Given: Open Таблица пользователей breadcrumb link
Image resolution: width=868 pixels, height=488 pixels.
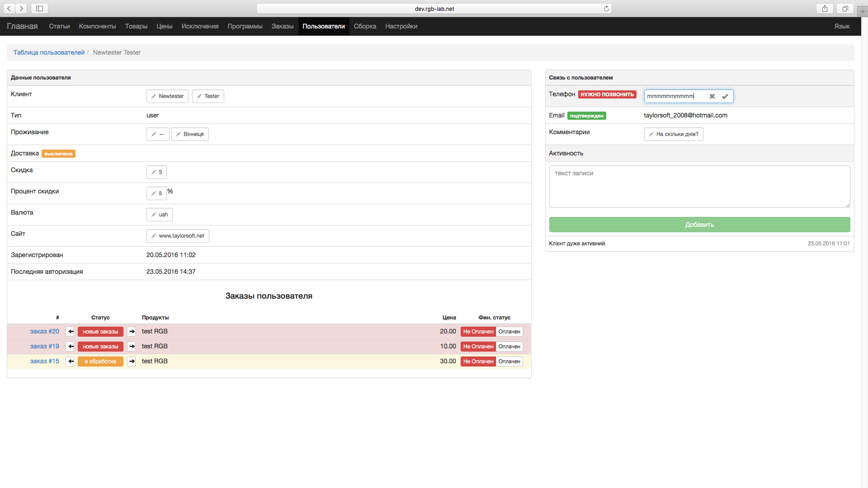Looking at the screenshot, I should pos(49,52).
